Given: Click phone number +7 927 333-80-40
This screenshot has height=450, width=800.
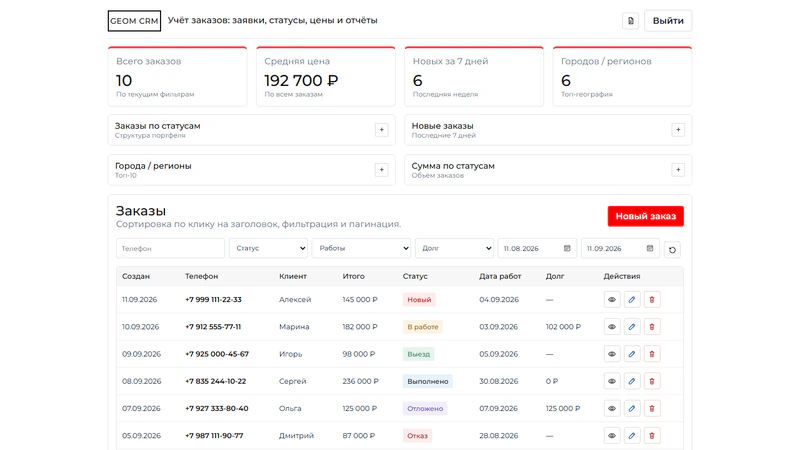Looking at the screenshot, I should [217, 408].
